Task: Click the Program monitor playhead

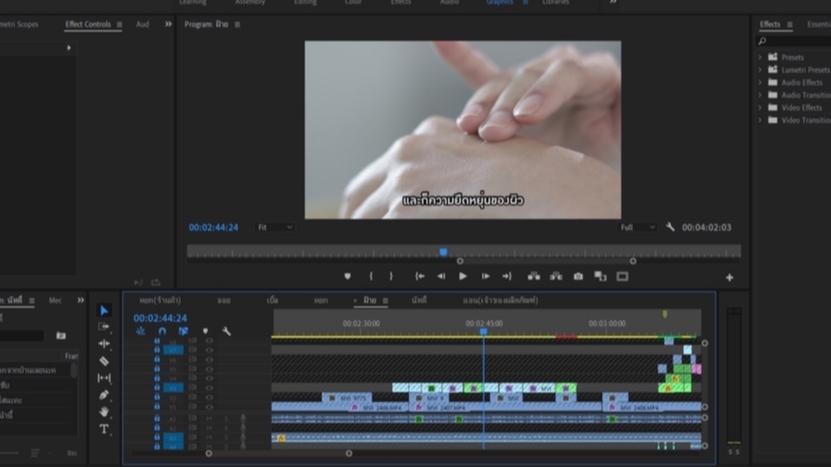Action: (443, 252)
